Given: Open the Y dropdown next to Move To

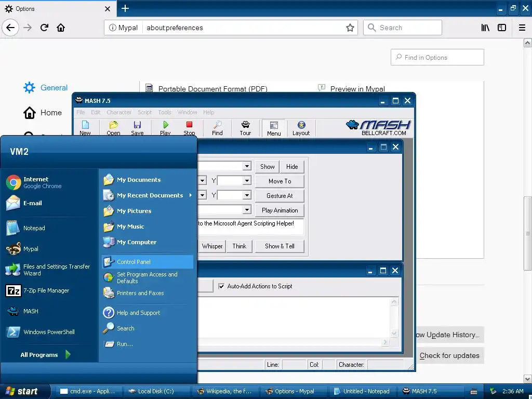Looking at the screenshot, I should (247, 181).
